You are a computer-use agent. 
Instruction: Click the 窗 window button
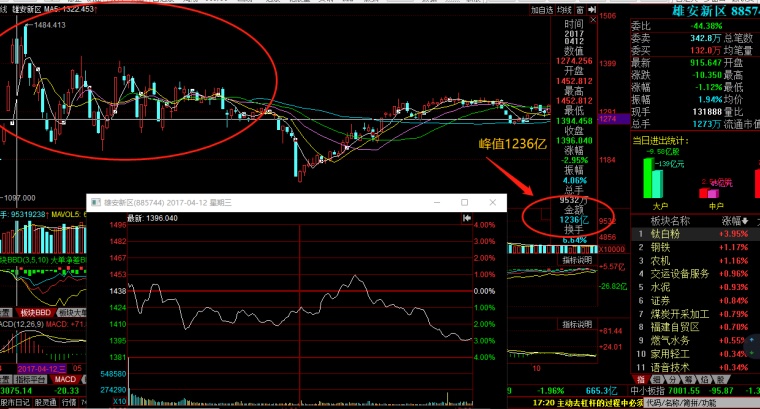(x=580, y=10)
